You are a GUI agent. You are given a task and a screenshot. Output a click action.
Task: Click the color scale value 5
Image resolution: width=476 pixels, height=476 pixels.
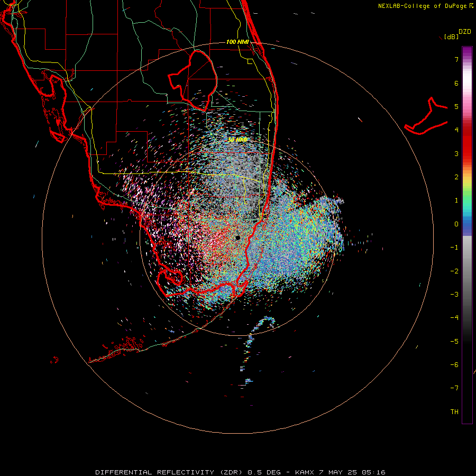456,106
